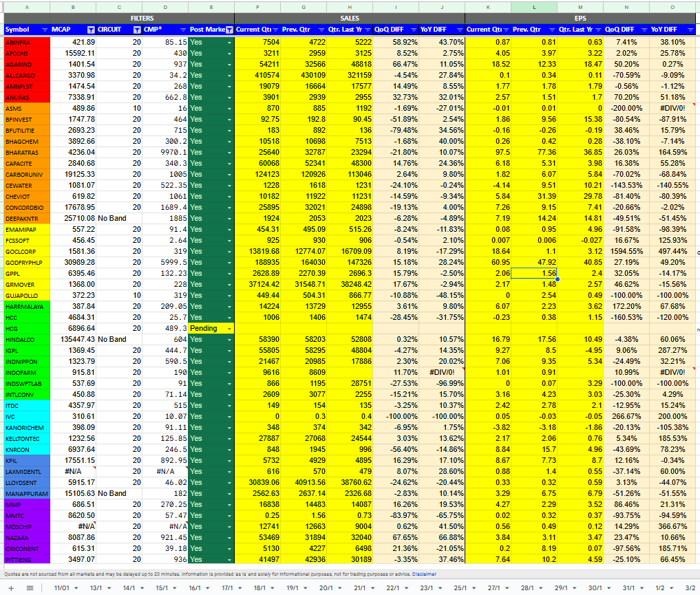700x595 pixels.
Task: Select column F header
Action: 257,7
